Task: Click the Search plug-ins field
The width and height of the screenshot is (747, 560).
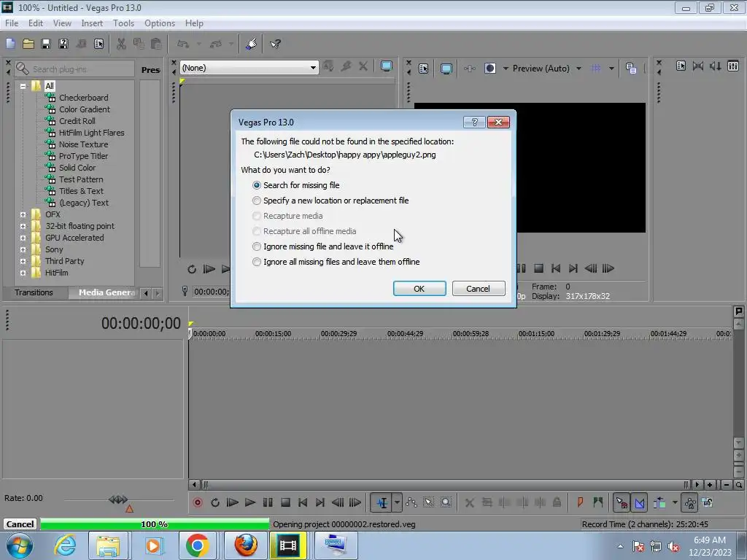Action: (x=75, y=69)
